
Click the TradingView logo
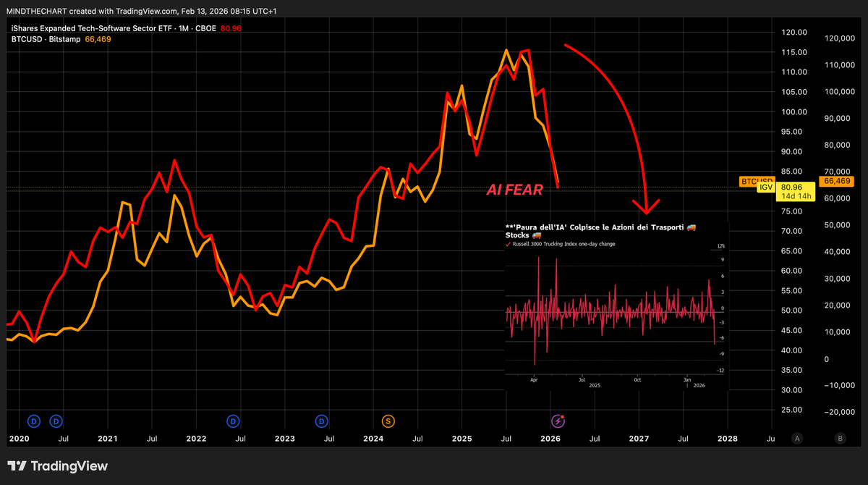click(x=58, y=466)
